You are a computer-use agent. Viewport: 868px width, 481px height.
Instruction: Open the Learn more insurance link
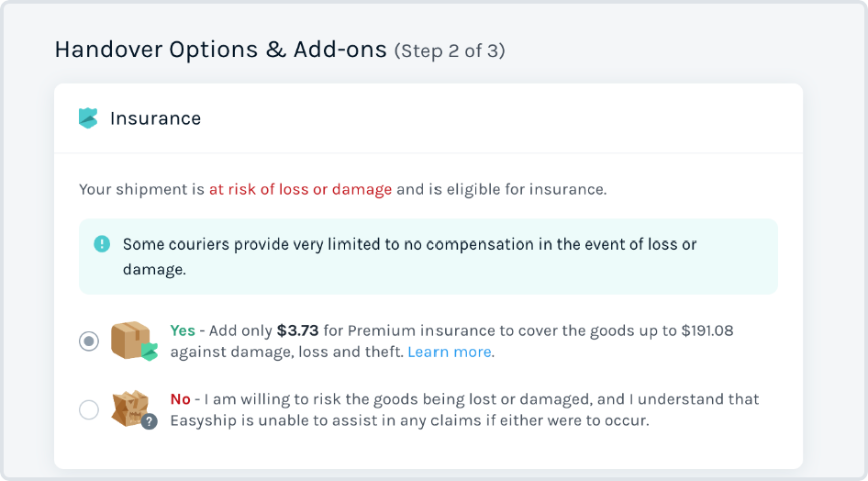point(450,352)
